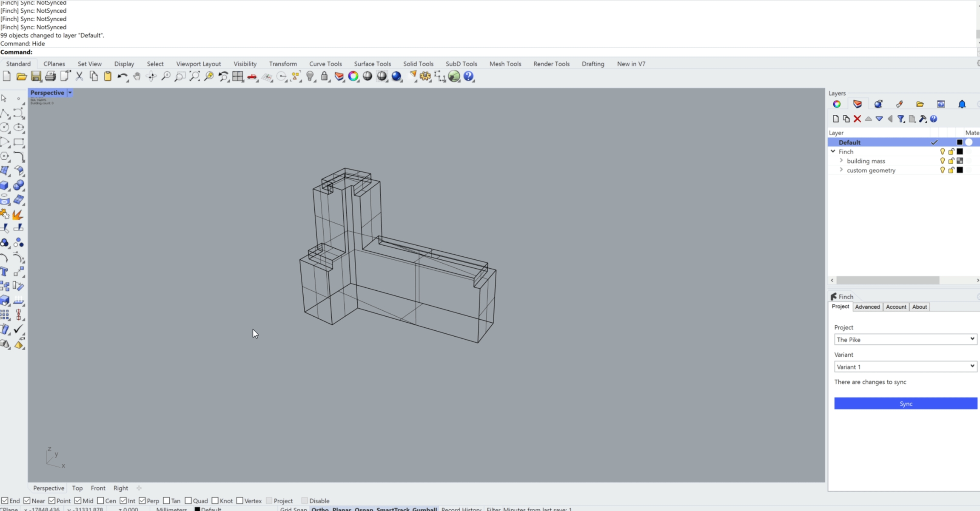Uncheck the Mid osnap checkbox
The height and width of the screenshot is (511, 980).
pos(78,501)
